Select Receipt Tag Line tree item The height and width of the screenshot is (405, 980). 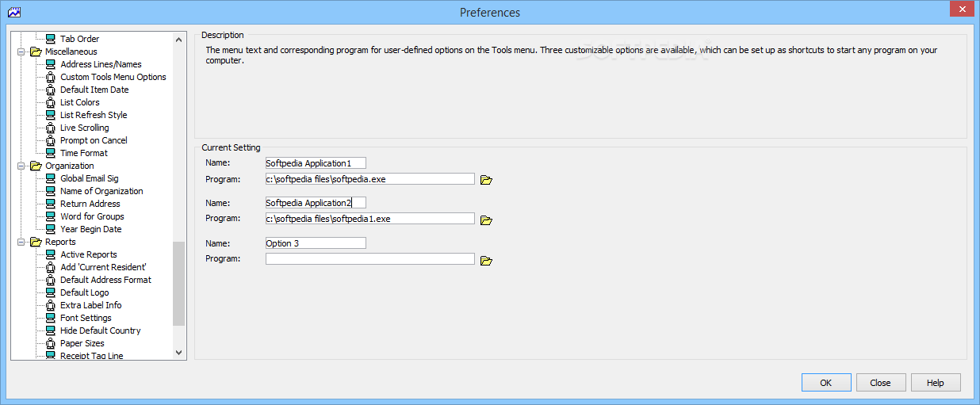[x=92, y=355]
